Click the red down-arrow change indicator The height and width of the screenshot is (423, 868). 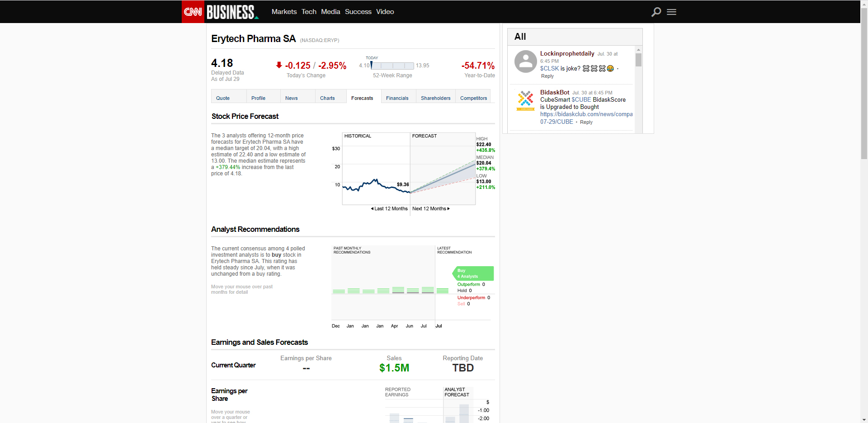pyautogui.click(x=279, y=65)
